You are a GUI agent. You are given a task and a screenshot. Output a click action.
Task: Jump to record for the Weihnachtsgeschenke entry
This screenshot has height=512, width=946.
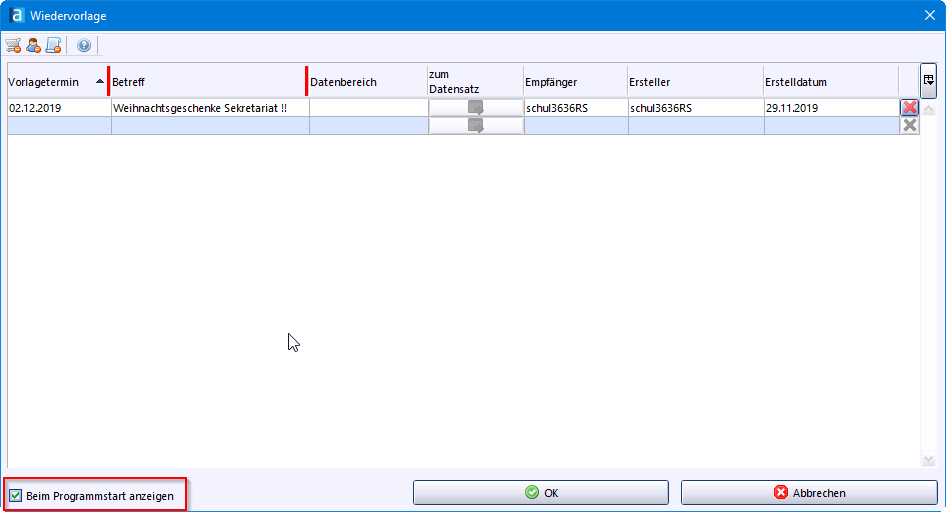(x=476, y=107)
